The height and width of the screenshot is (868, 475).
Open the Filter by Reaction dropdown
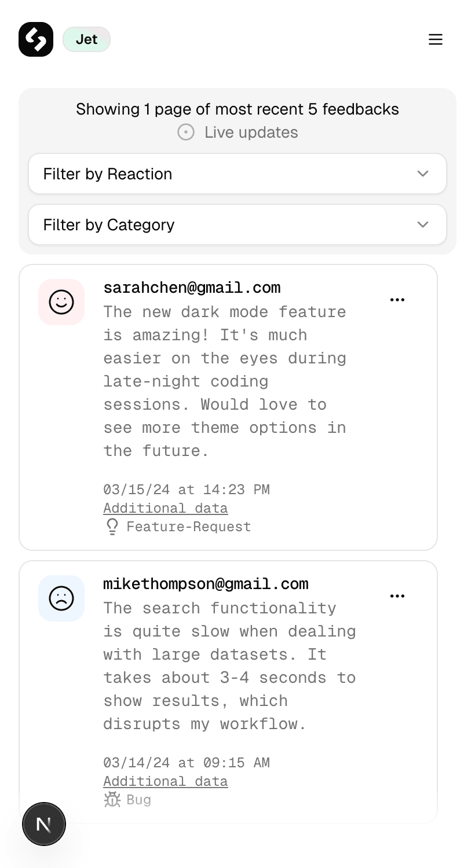[x=237, y=174]
